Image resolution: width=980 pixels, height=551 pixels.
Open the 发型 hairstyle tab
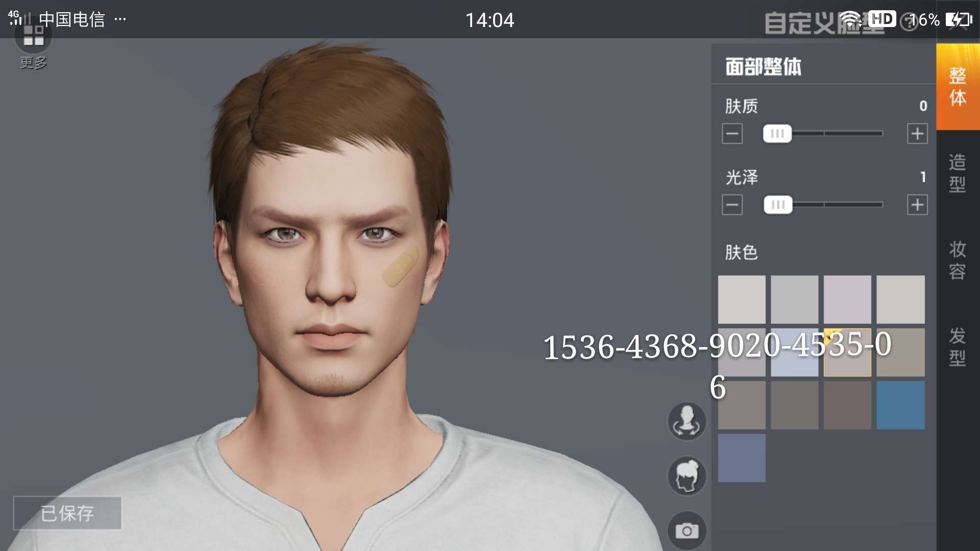point(958,347)
